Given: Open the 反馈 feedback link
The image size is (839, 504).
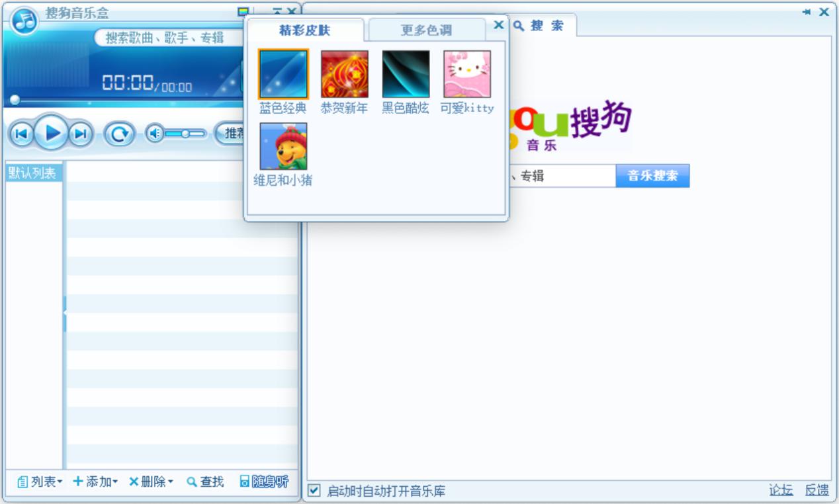Looking at the screenshot, I should (x=817, y=489).
